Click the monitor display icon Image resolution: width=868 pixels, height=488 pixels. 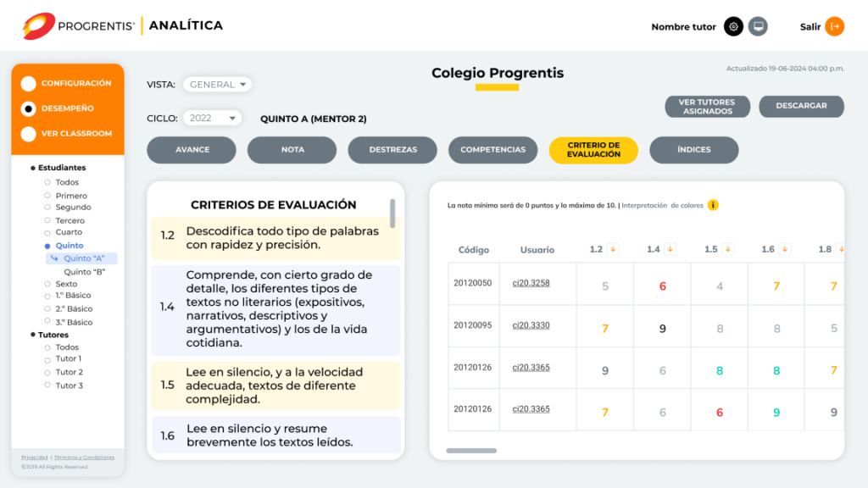(x=759, y=27)
